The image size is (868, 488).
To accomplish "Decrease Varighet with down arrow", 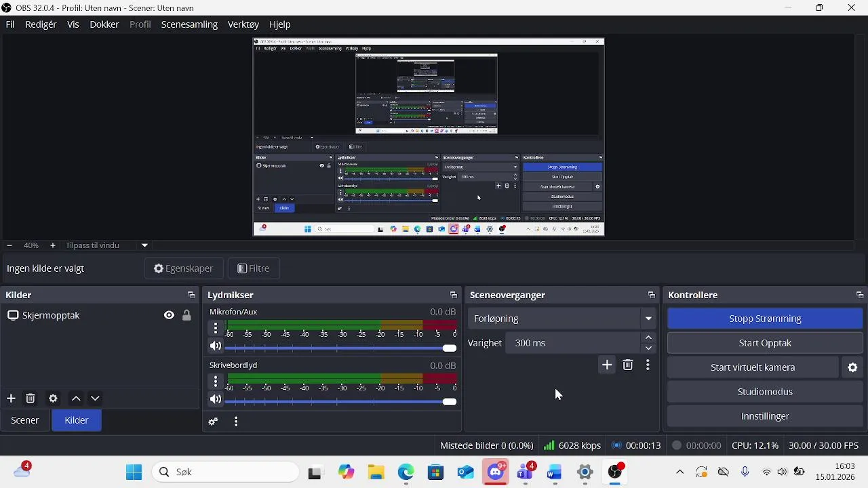I will point(649,348).
